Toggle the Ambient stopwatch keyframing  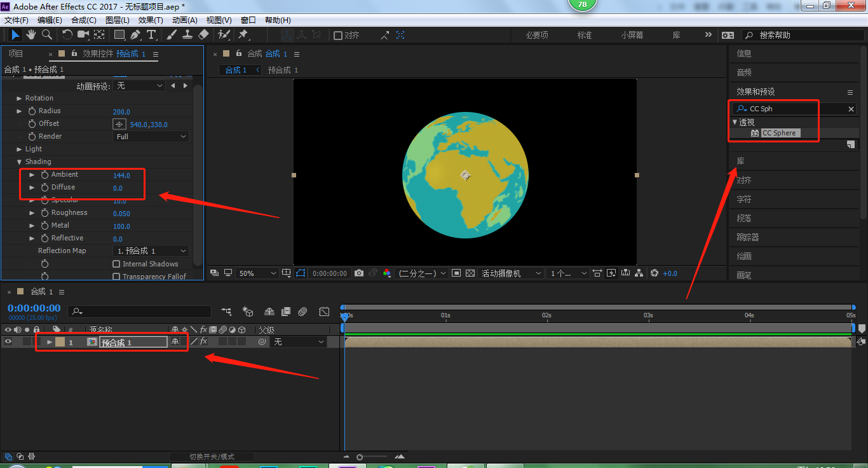coord(44,175)
